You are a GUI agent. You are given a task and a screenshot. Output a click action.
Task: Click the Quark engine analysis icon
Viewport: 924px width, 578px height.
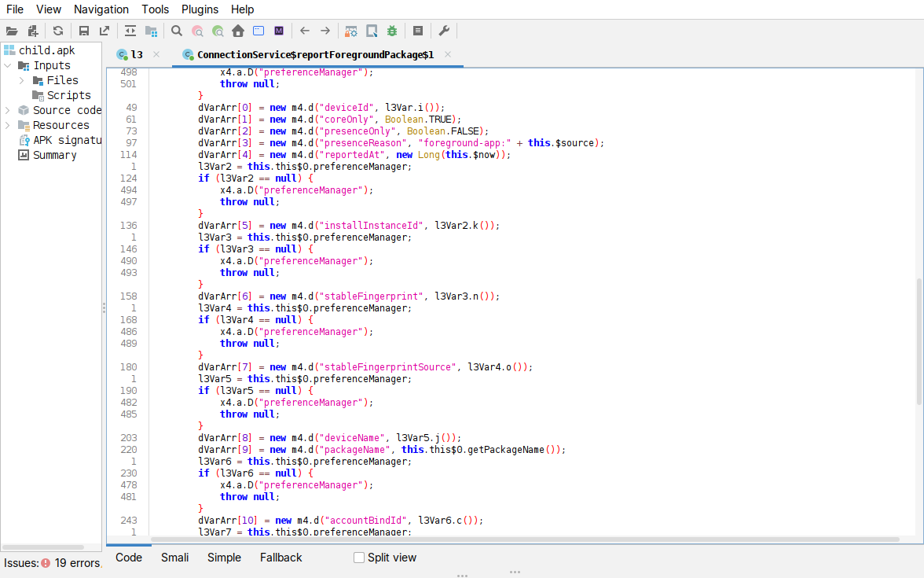tap(372, 31)
